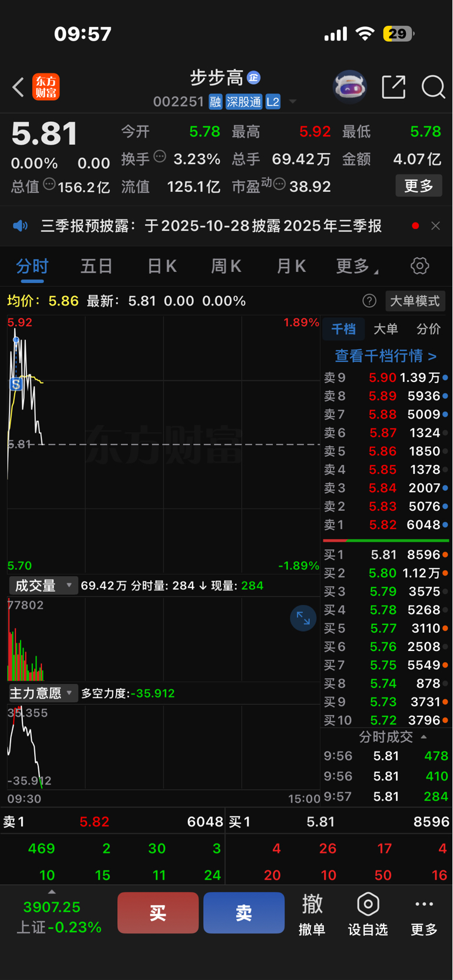Image resolution: width=453 pixels, height=980 pixels.
Task: Close the 三季报预披露 notice
Action: click(435, 226)
